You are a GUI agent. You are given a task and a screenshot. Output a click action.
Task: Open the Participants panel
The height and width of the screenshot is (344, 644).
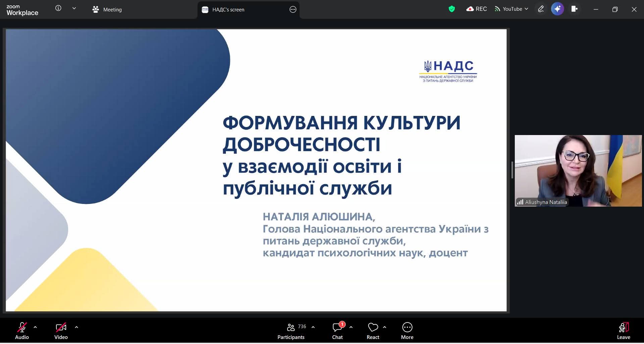pyautogui.click(x=291, y=331)
